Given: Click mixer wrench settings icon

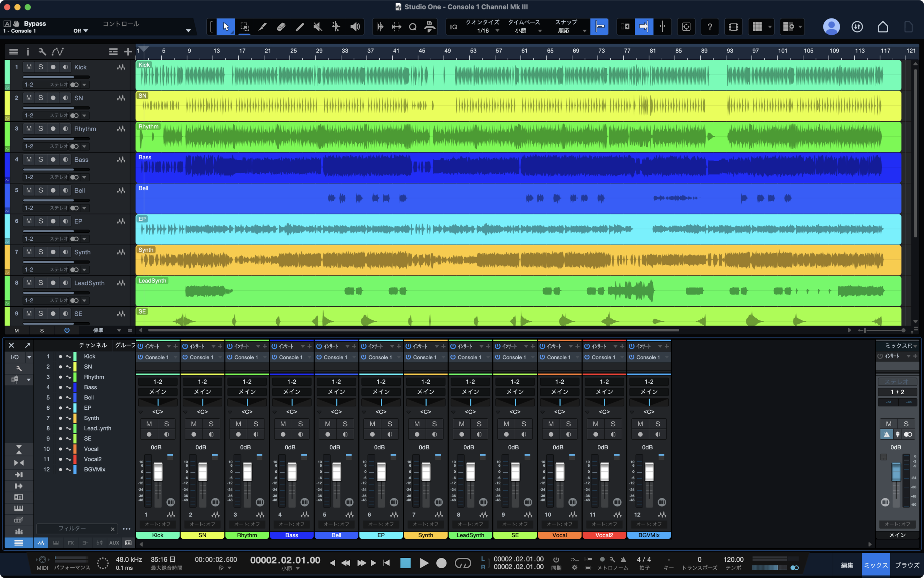Looking at the screenshot, I should pos(19,368).
